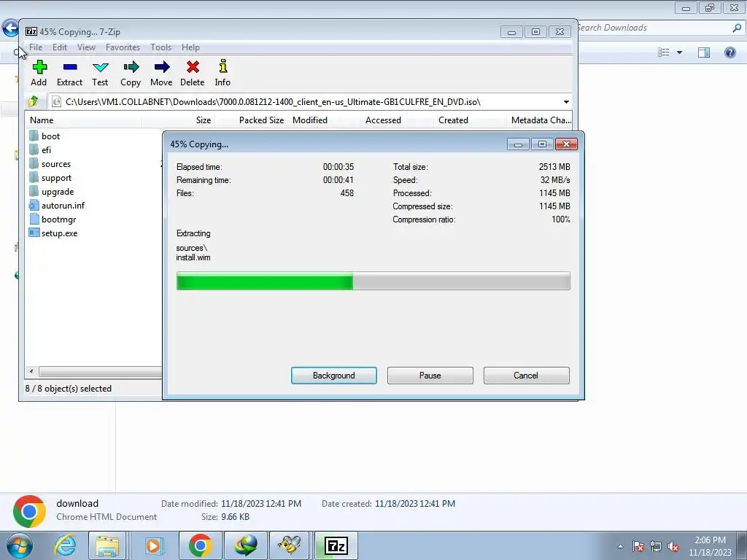Go up one folder level icon
The width and height of the screenshot is (747, 560).
coord(34,101)
